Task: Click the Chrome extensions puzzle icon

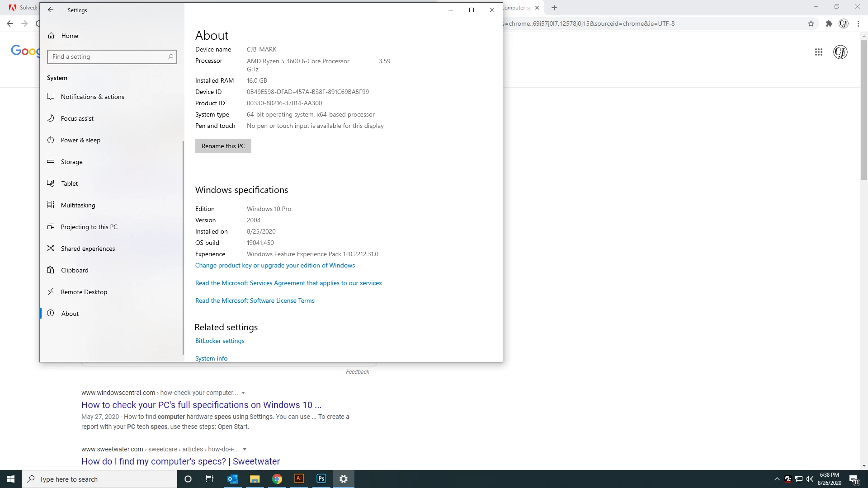Action: pyautogui.click(x=829, y=23)
